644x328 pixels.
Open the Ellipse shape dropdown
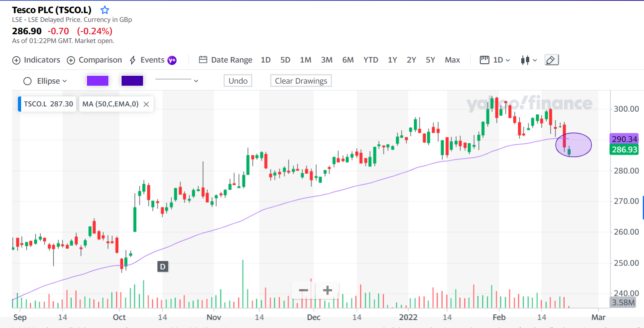45,81
